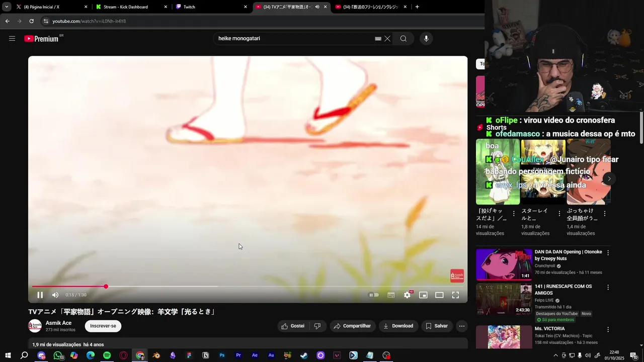Switch to theater mode

tap(439, 295)
